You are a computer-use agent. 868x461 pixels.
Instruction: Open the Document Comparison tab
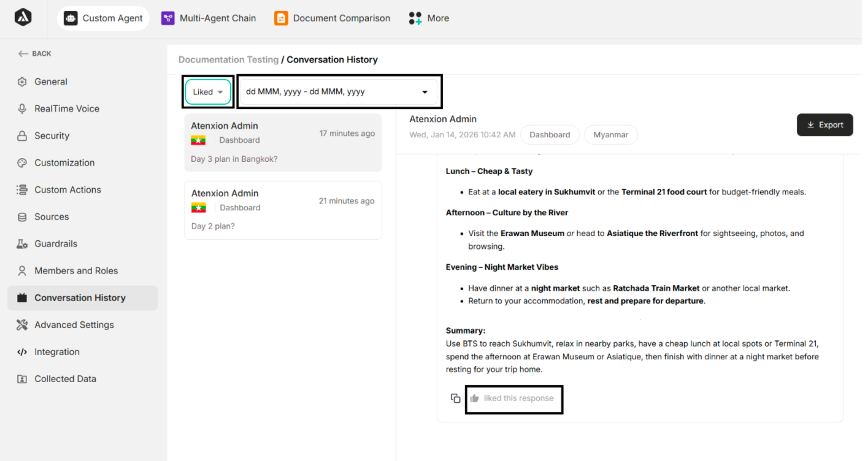[332, 18]
